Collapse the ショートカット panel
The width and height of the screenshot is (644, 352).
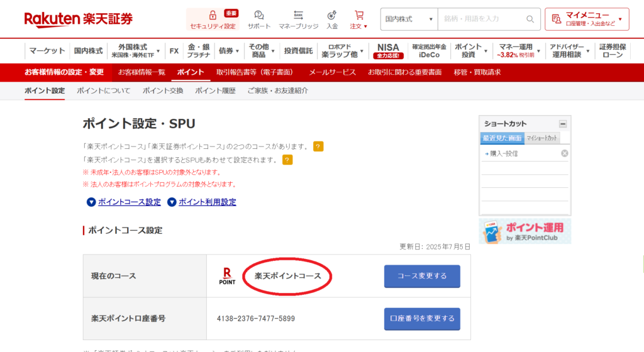[563, 123]
